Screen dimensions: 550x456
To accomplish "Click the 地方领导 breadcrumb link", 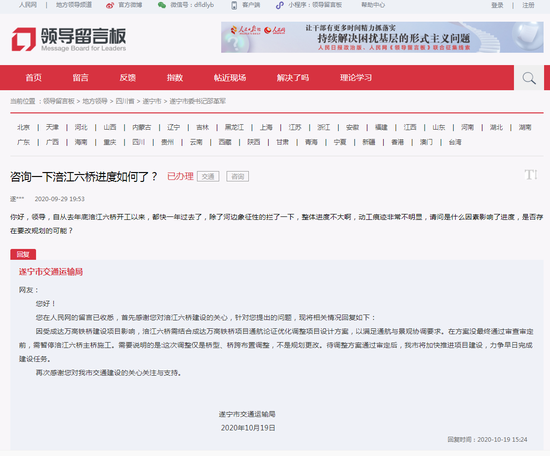I will point(95,101).
